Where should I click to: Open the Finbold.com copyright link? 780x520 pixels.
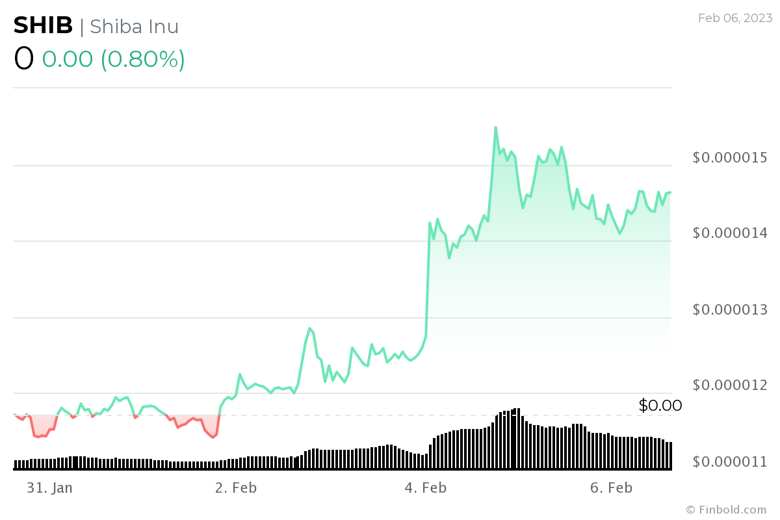click(x=725, y=509)
